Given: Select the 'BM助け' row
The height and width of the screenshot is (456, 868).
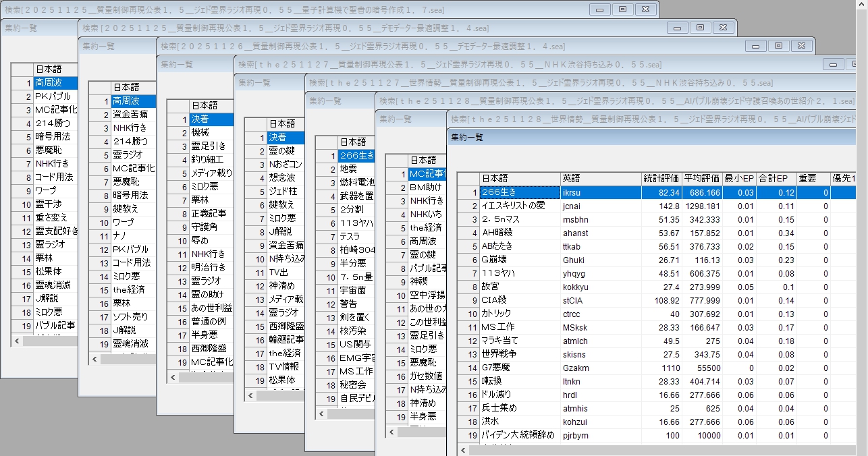Looking at the screenshot, I should [427, 187].
